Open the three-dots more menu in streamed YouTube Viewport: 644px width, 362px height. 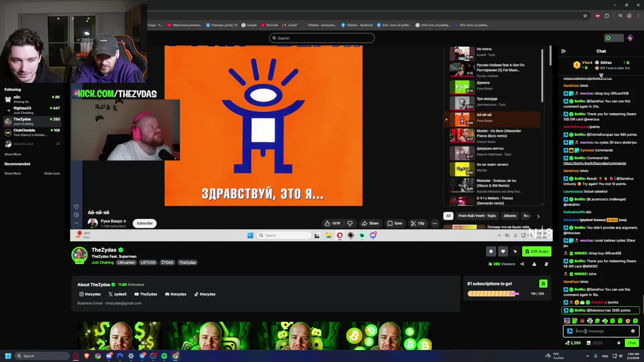click(x=435, y=223)
